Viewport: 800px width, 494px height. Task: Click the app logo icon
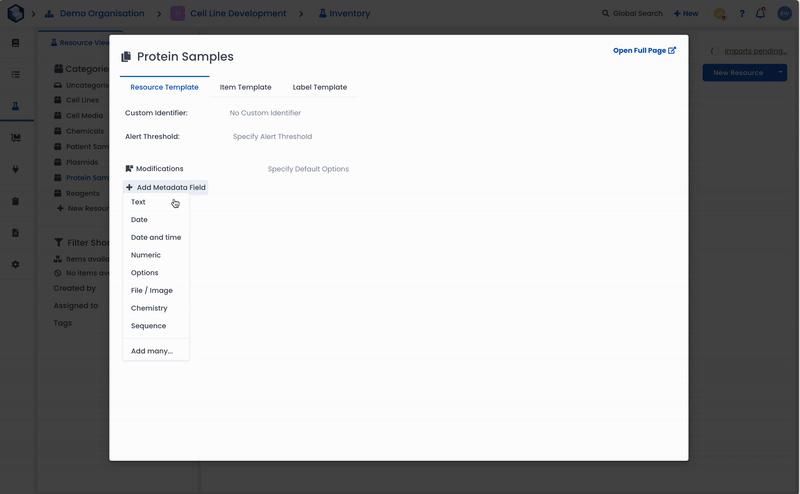click(15, 14)
